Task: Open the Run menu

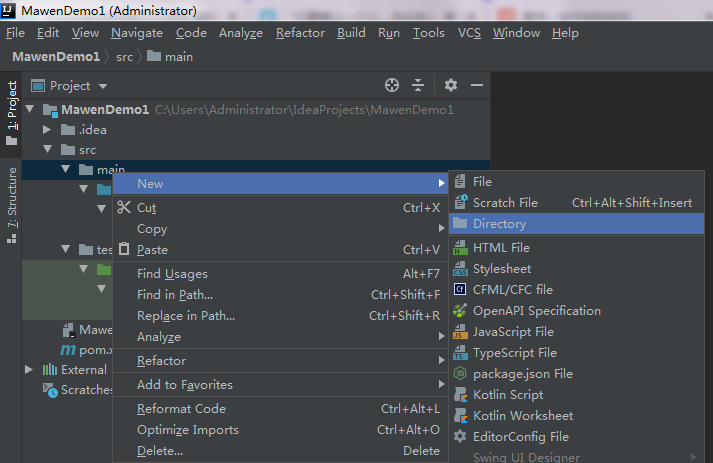Action: (x=389, y=33)
